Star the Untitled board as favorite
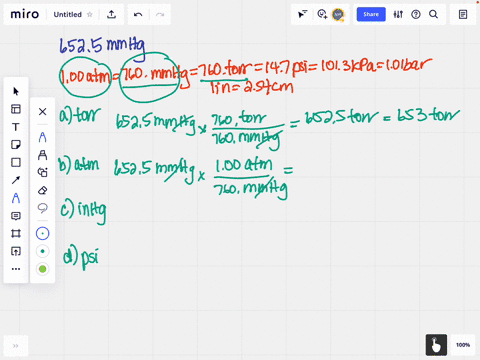The image size is (480, 360). click(90, 15)
